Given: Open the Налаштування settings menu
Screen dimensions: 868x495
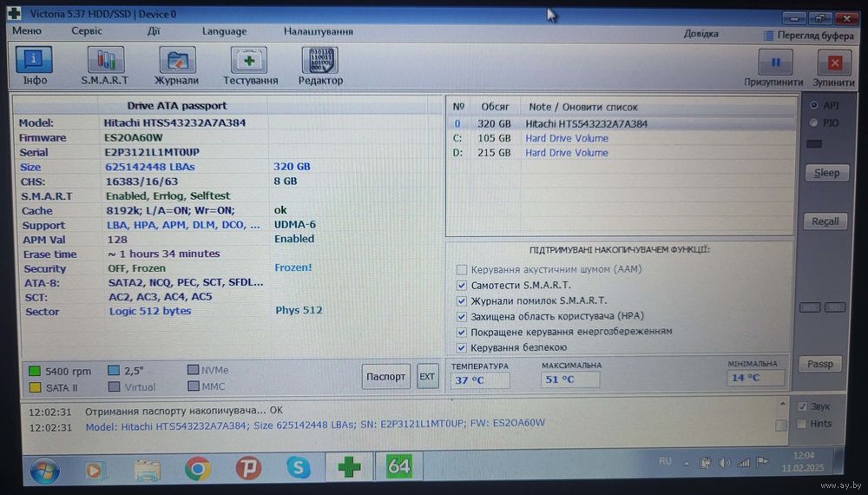Looking at the screenshot, I should pos(318,31).
